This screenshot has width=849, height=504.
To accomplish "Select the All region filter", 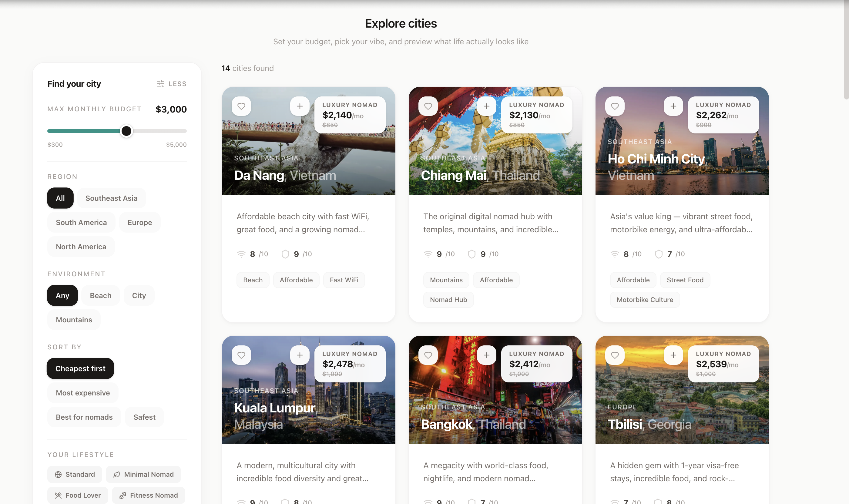I will (x=60, y=198).
